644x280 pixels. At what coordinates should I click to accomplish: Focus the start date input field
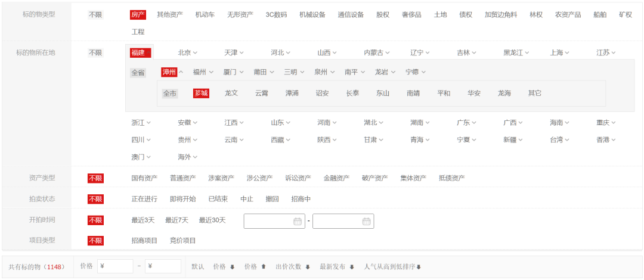[x=274, y=221]
